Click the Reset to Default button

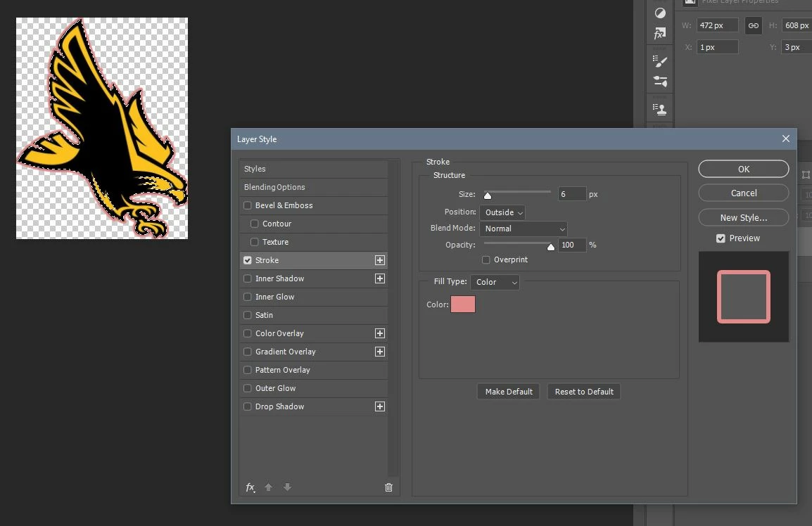coord(584,392)
